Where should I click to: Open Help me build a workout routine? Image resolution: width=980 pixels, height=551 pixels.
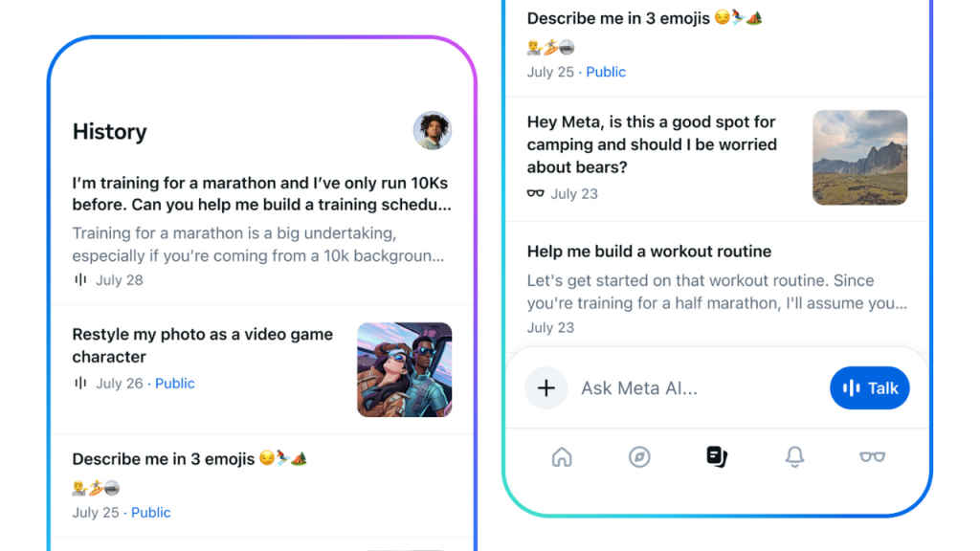pyautogui.click(x=649, y=252)
